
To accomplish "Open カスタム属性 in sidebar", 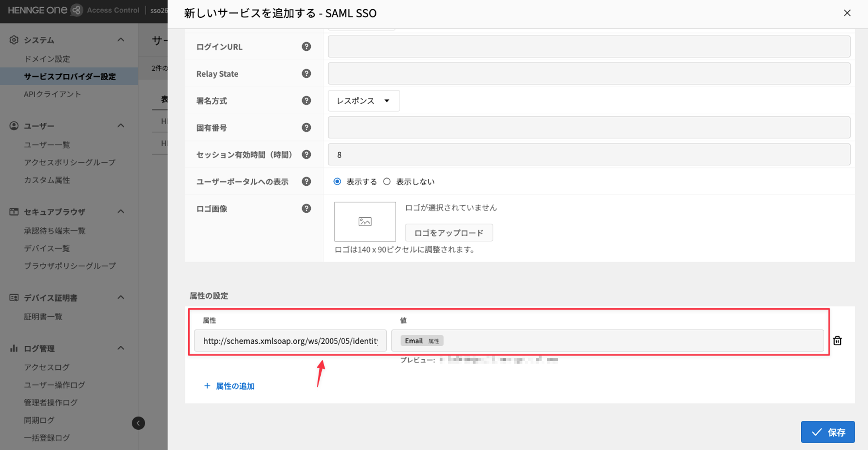I will pos(47,180).
